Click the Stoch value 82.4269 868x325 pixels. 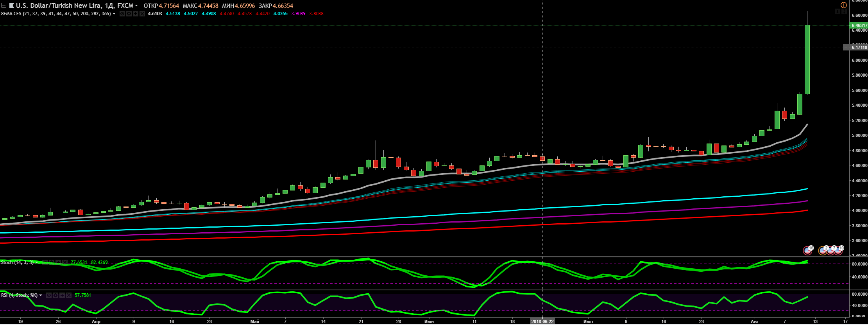(x=99, y=262)
